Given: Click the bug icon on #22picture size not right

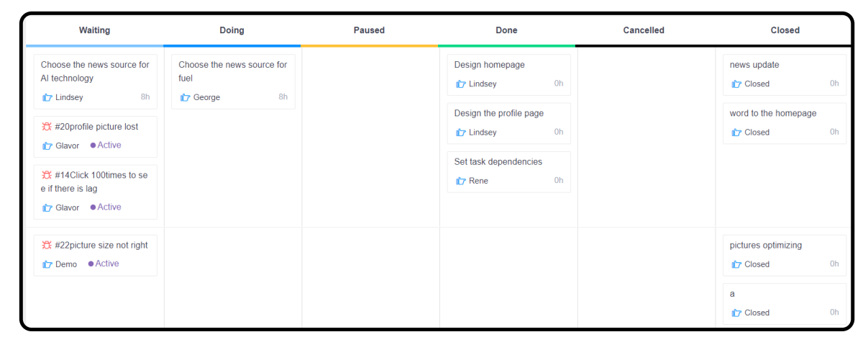Looking at the screenshot, I should coord(47,246).
